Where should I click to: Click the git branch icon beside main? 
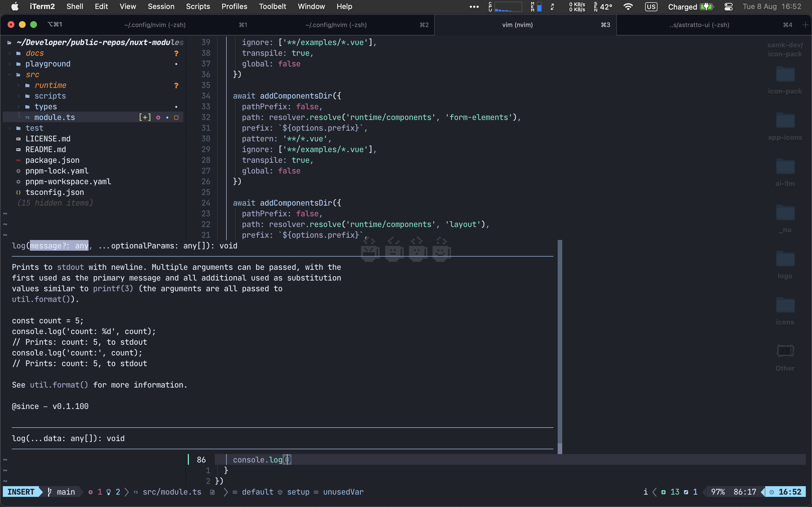(50, 492)
